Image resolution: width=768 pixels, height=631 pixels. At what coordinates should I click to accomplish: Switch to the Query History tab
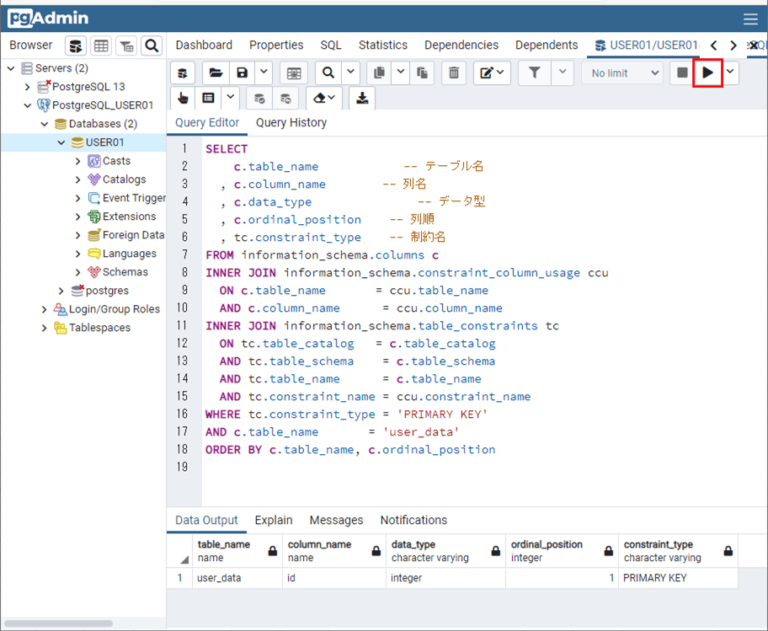[291, 123]
